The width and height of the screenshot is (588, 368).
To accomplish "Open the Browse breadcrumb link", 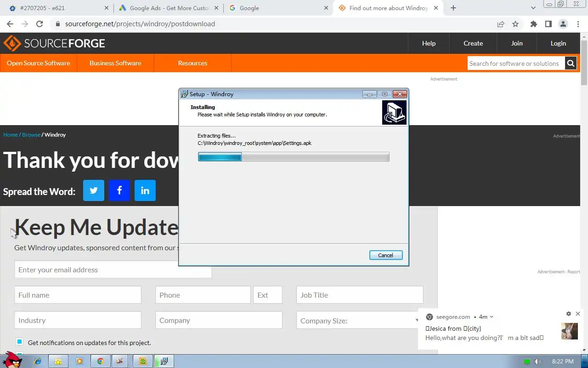I will [31, 135].
